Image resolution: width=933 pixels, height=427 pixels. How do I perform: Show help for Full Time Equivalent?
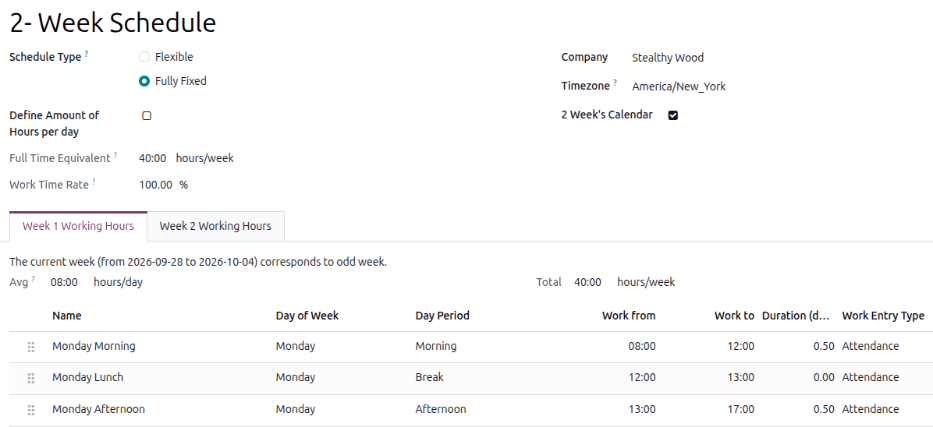click(x=115, y=155)
